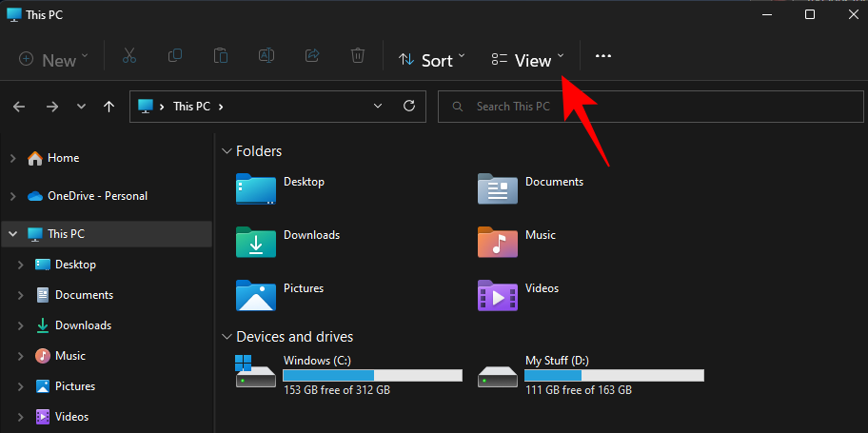
Task: Click This PC breadcrumb in address bar
Action: click(x=191, y=107)
